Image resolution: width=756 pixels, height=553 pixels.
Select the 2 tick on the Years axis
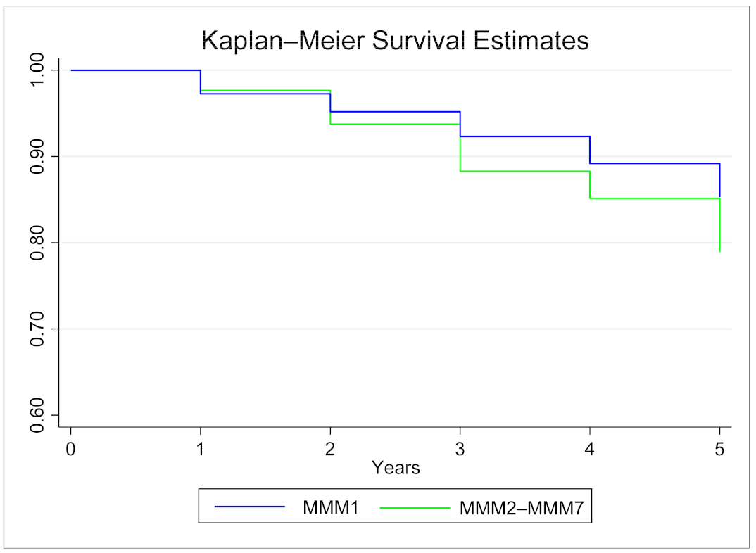tap(330, 448)
